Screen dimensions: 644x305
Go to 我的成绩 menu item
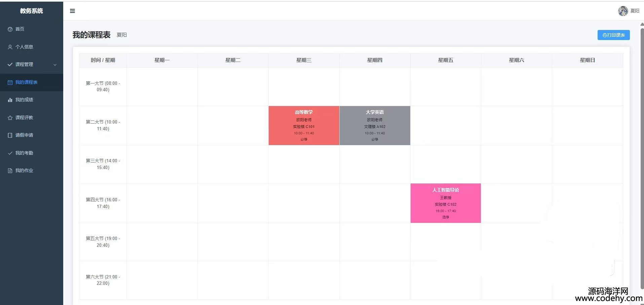(24, 100)
